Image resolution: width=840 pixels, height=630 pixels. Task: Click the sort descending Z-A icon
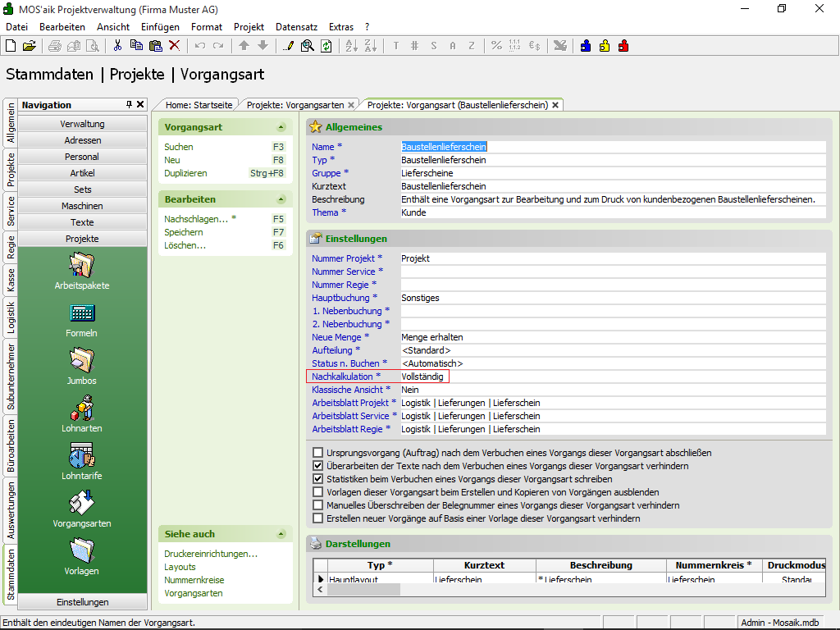(371, 46)
